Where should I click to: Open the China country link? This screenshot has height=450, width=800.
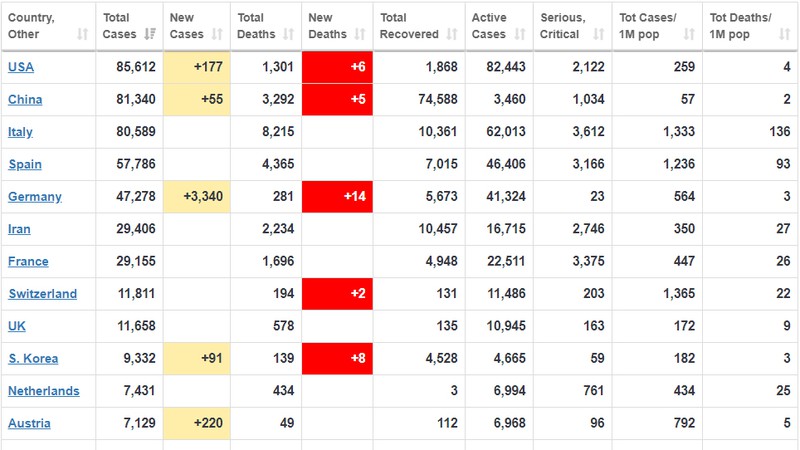pyautogui.click(x=25, y=99)
